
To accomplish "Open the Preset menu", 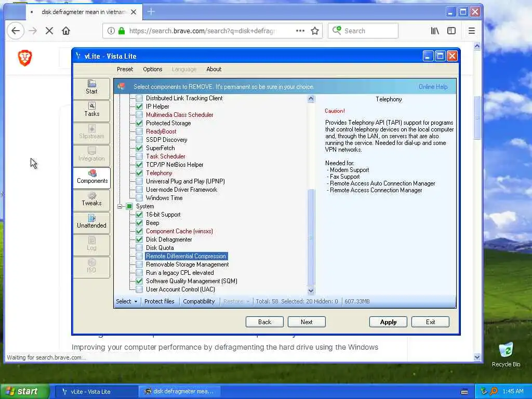I will point(125,69).
